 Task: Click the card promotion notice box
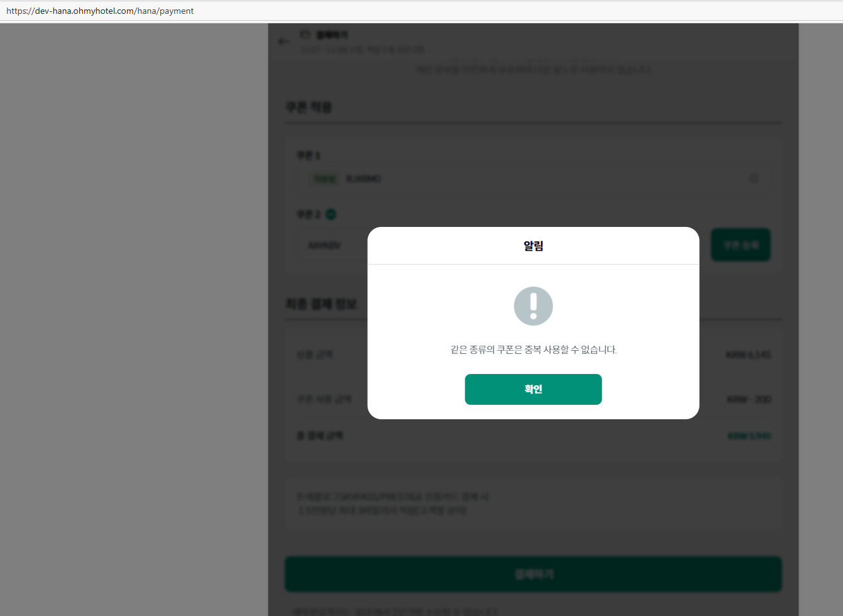click(x=533, y=503)
